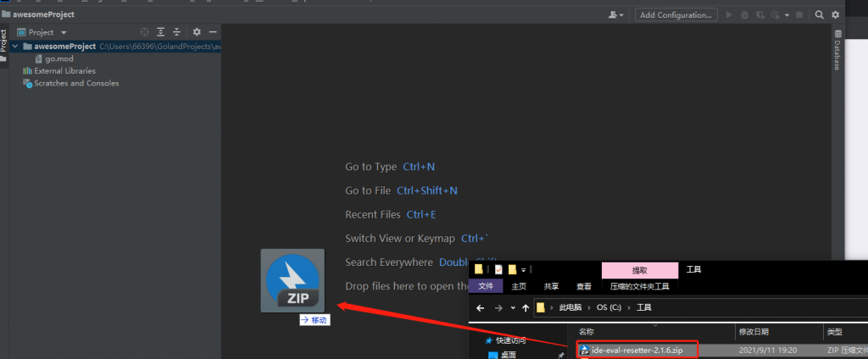868x359 pixels.
Task: Click the 2021/9/11 19:20 date cell
Action: tap(766, 351)
